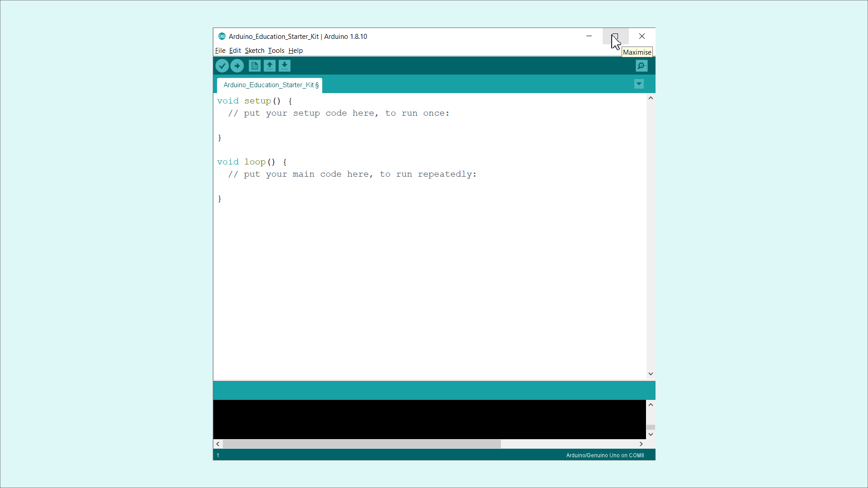Viewport: 868px width, 488px height.
Task: Open the Help menu
Action: point(295,51)
